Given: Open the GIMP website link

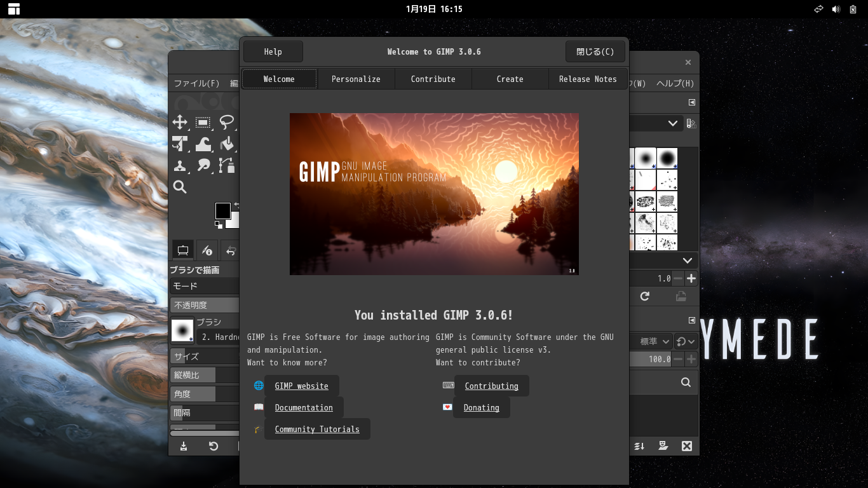Looking at the screenshot, I should pos(302,386).
